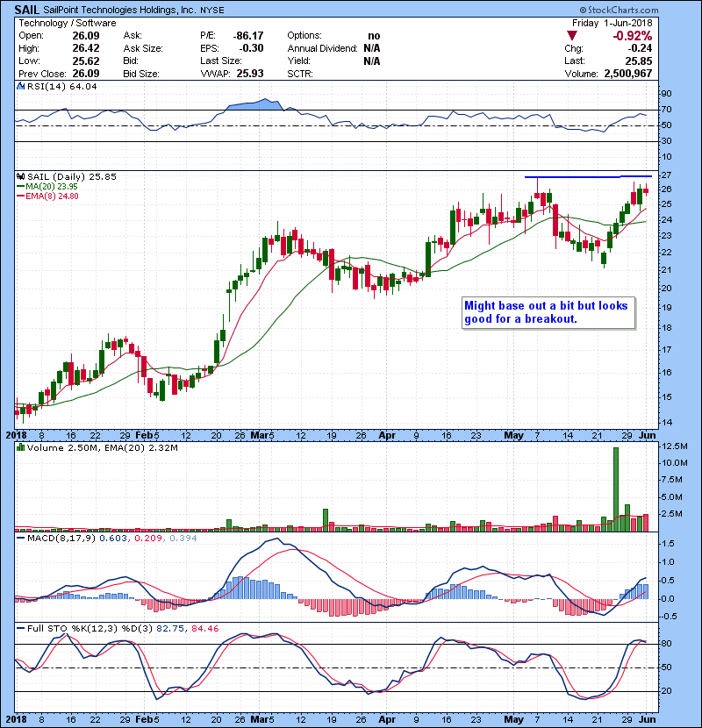Click the blue breakout annotation text box

click(548, 312)
